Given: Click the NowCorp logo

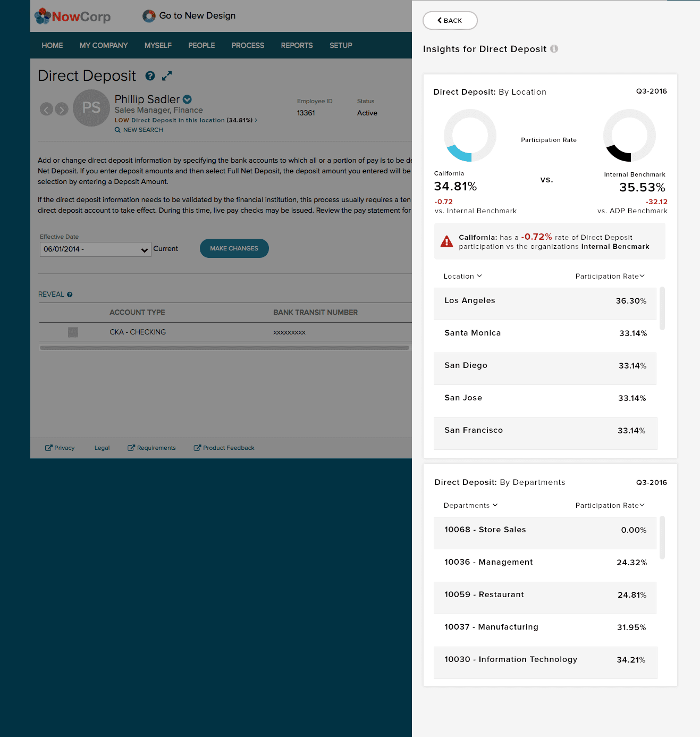Looking at the screenshot, I should (72, 16).
